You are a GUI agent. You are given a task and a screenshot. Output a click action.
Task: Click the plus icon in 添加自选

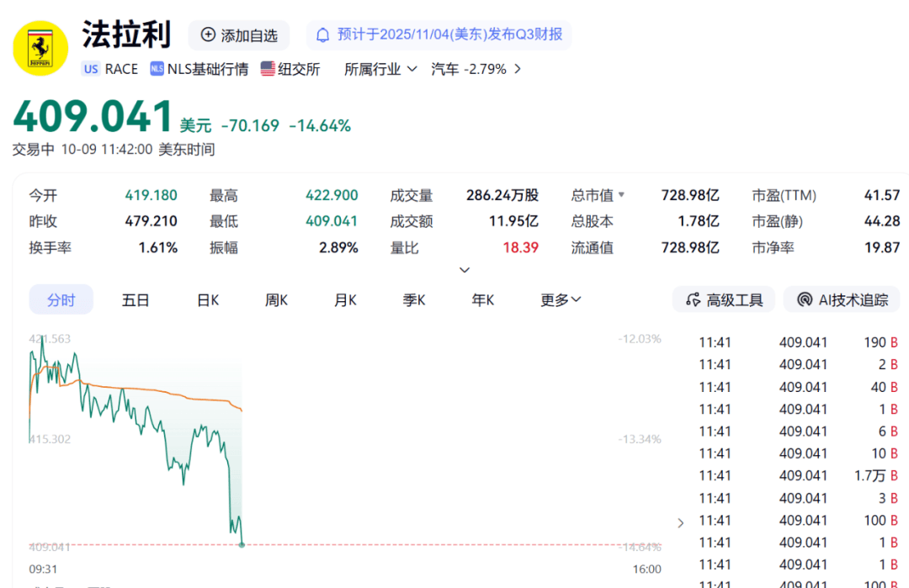208,35
